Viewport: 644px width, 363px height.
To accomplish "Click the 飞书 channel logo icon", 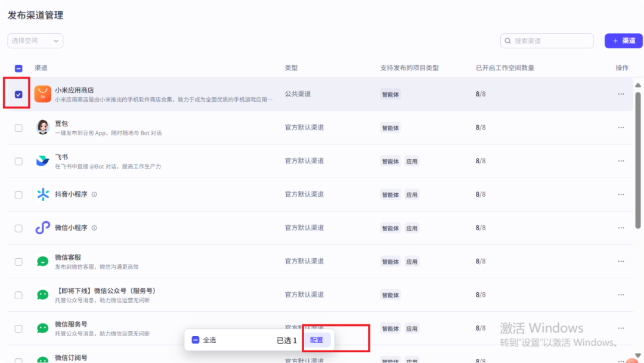I will [43, 161].
